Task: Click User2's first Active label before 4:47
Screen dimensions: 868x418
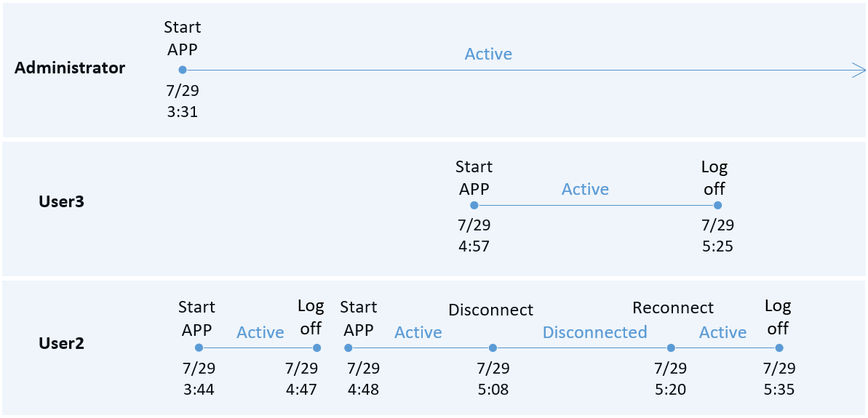Action: tap(260, 332)
